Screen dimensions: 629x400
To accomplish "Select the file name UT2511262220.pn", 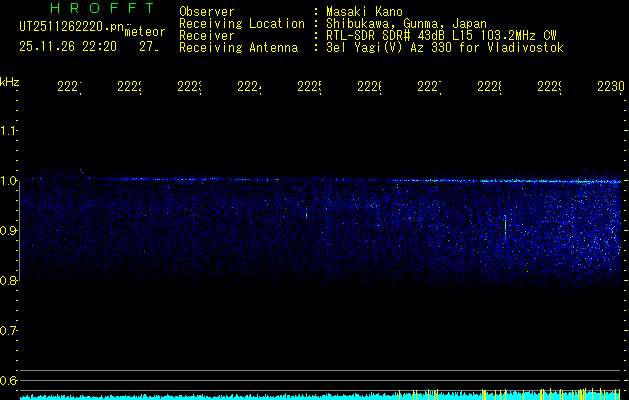I will tap(72, 27).
